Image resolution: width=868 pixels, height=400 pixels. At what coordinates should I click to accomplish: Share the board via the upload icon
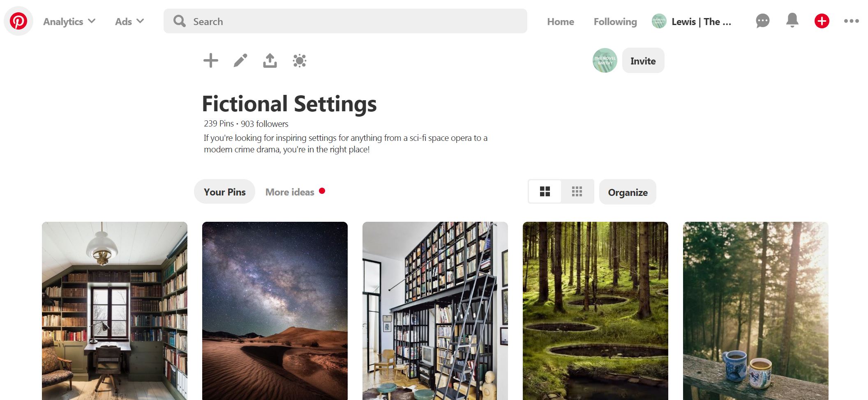[270, 60]
